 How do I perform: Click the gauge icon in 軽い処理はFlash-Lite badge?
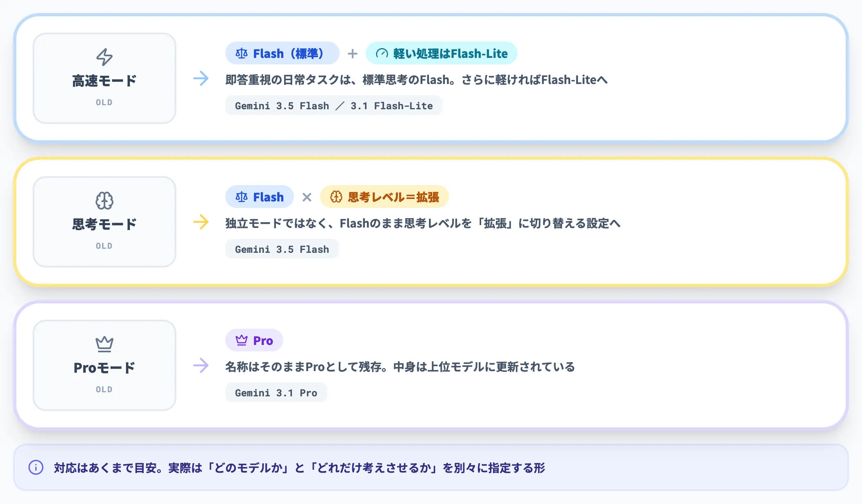point(382,53)
